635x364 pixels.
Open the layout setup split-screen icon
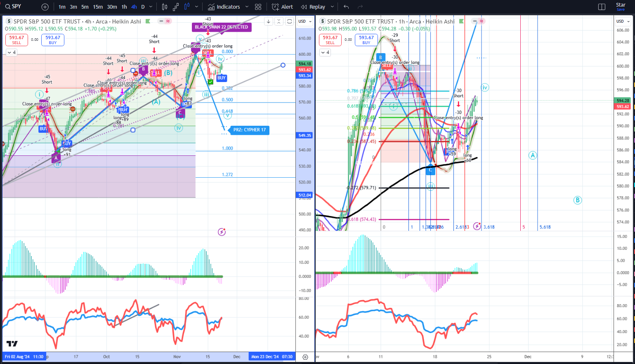click(x=602, y=7)
